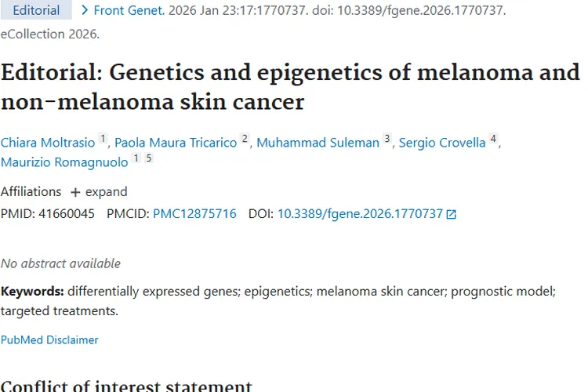This screenshot has width=588, height=392.
Task: Click superscript 1 right after Maurizio Romagnuolo
Action: coord(136,159)
